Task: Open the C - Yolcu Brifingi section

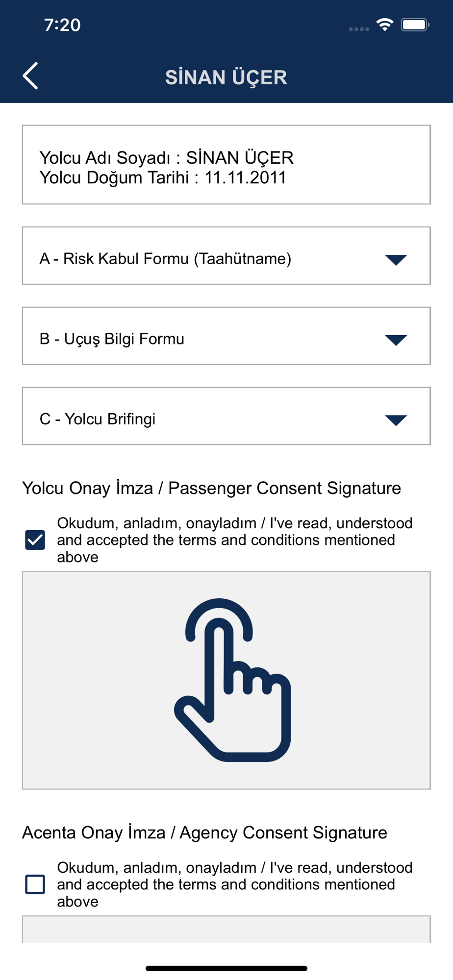Action: click(226, 416)
